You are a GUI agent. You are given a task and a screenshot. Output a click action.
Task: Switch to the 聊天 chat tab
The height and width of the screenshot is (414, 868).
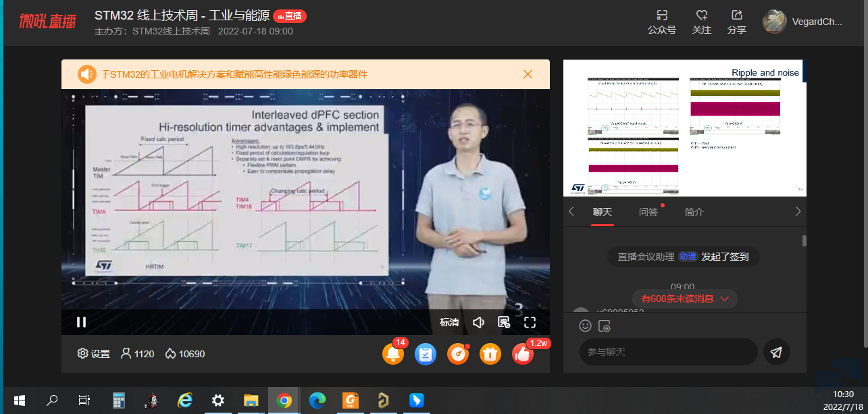tap(603, 212)
